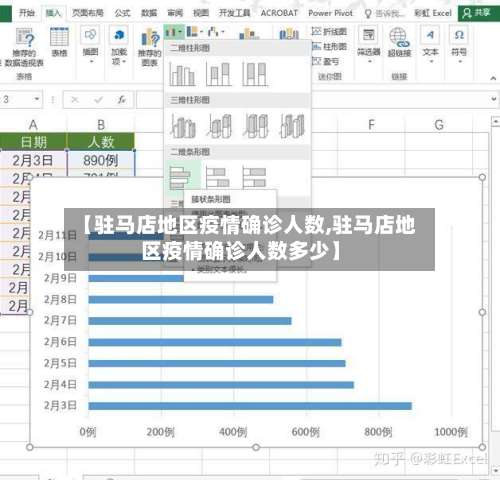The image size is (500, 480).
Task: Click the fx Insert Function button
Action: pyautogui.click(x=121, y=99)
